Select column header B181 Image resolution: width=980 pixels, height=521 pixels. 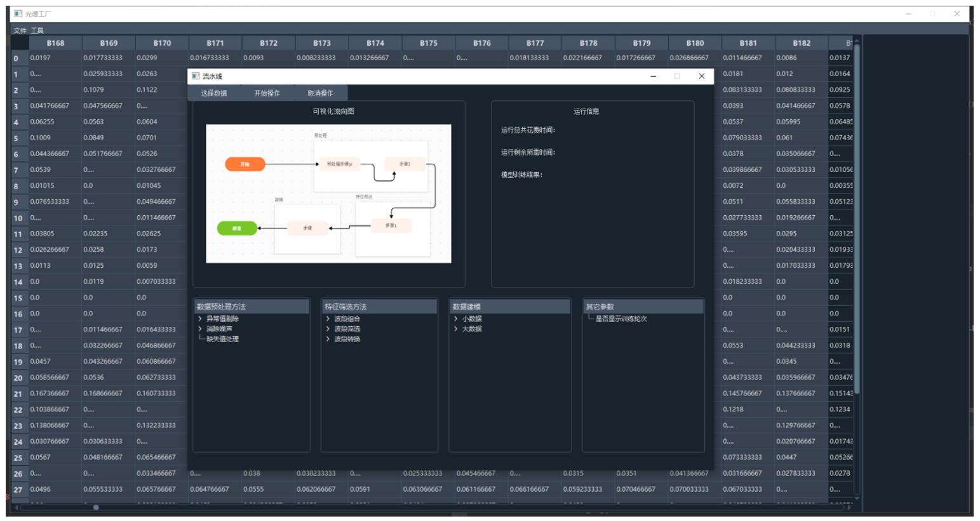point(748,43)
